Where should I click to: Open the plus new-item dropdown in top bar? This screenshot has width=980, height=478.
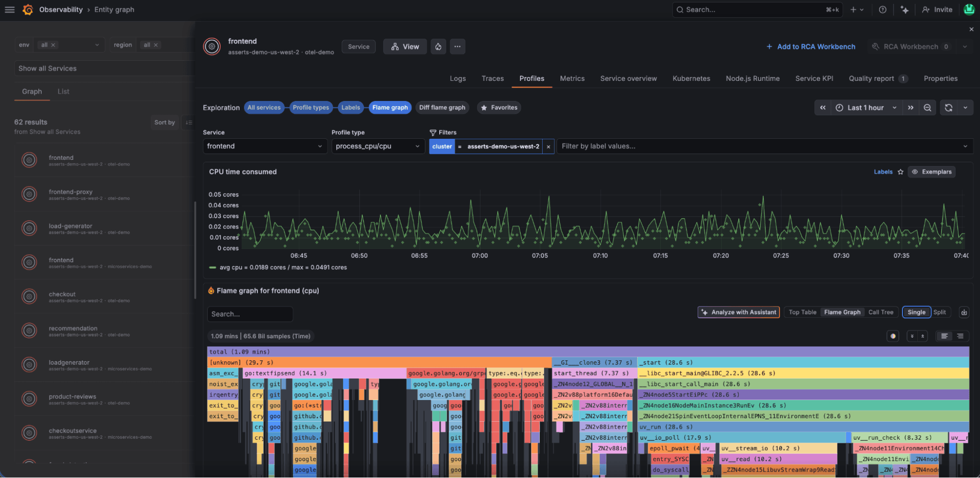click(857, 10)
